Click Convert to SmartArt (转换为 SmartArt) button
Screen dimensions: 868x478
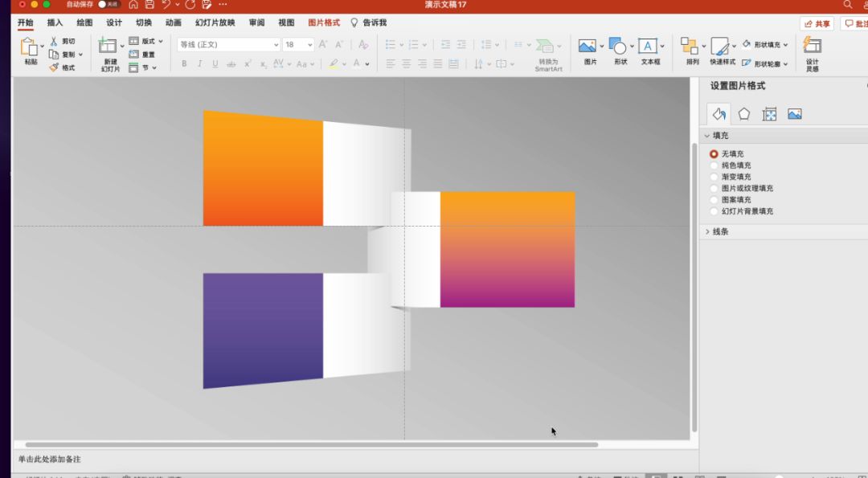(x=548, y=54)
